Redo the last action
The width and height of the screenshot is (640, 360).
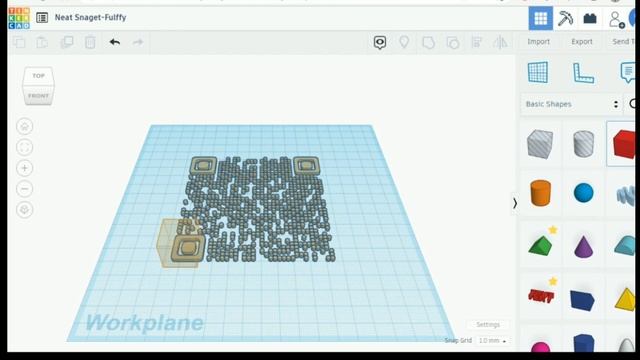(138, 42)
